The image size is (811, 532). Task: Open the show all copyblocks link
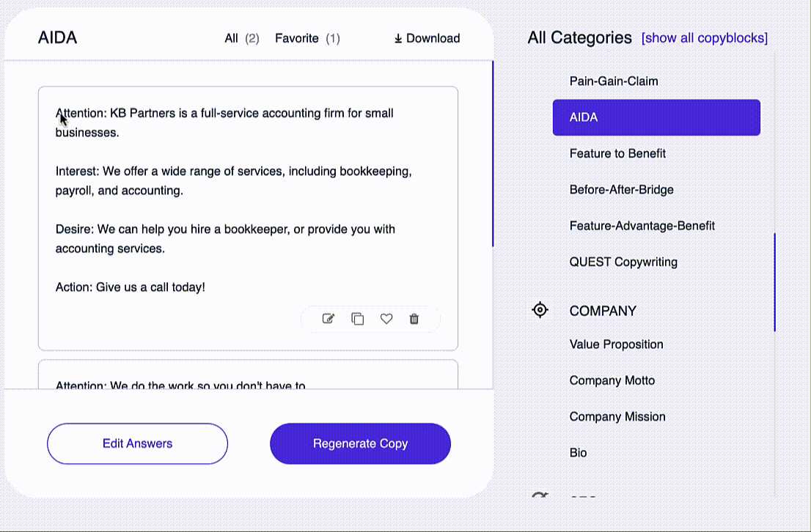click(x=705, y=38)
